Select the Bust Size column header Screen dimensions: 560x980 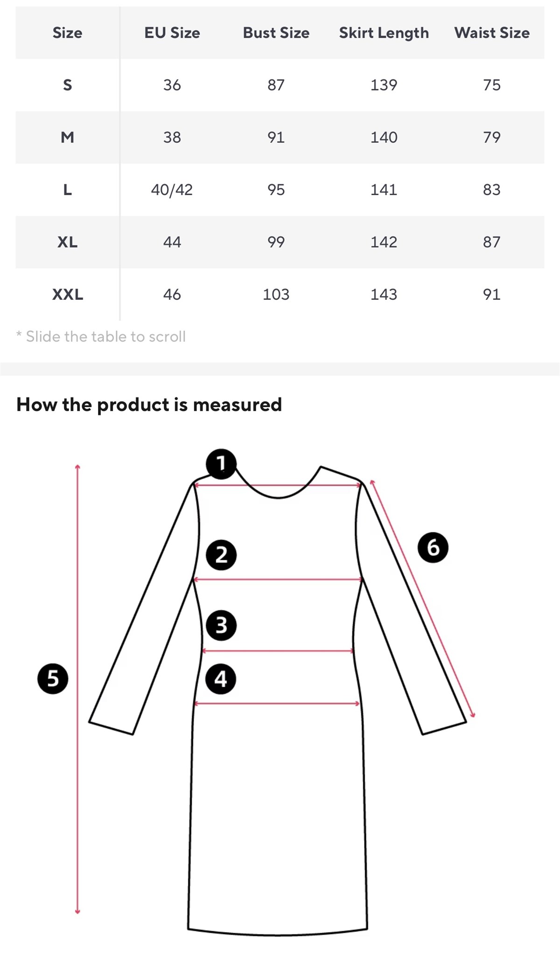click(x=276, y=33)
